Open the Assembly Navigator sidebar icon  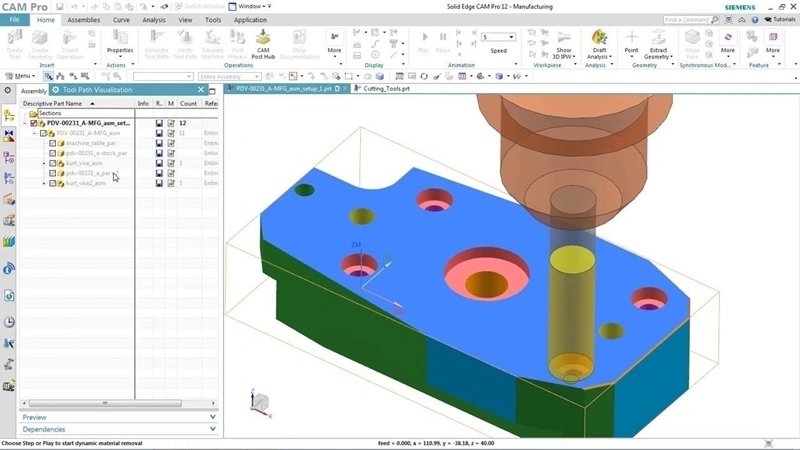point(9,115)
